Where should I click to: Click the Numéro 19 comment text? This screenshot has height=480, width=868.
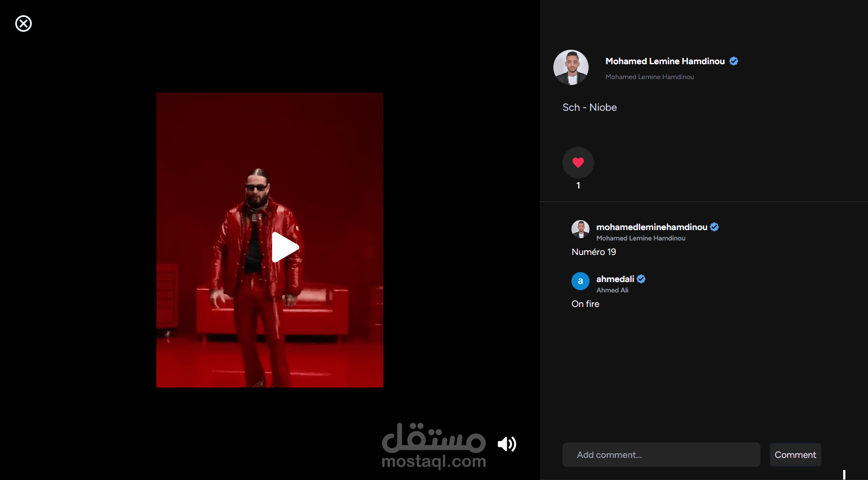click(x=594, y=252)
